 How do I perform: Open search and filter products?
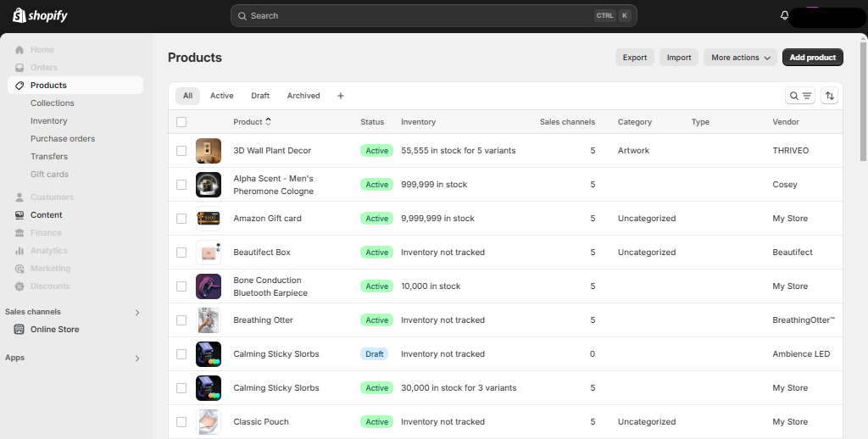pyautogui.click(x=800, y=96)
